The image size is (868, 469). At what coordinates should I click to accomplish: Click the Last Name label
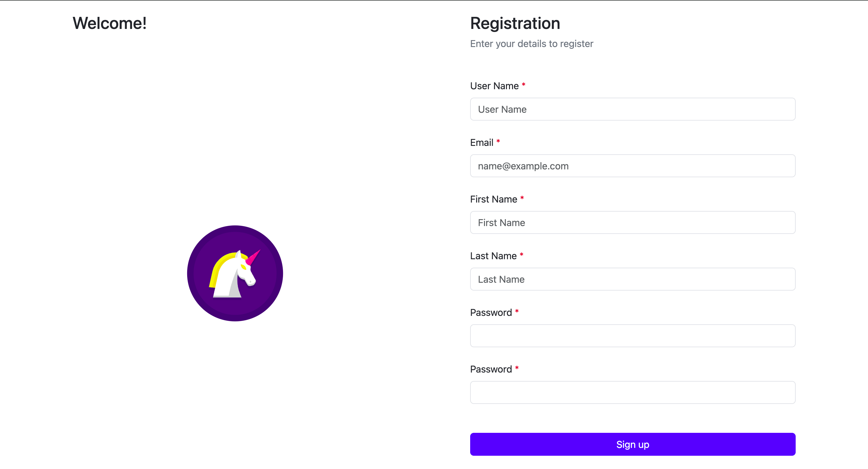tap(493, 256)
